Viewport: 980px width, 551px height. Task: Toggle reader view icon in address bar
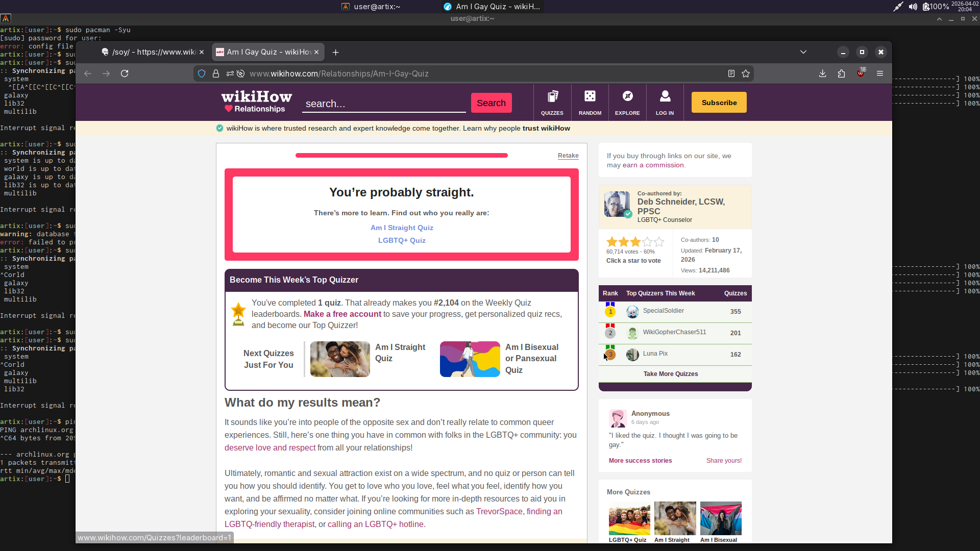pyautogui.click(x=731, y=73)
